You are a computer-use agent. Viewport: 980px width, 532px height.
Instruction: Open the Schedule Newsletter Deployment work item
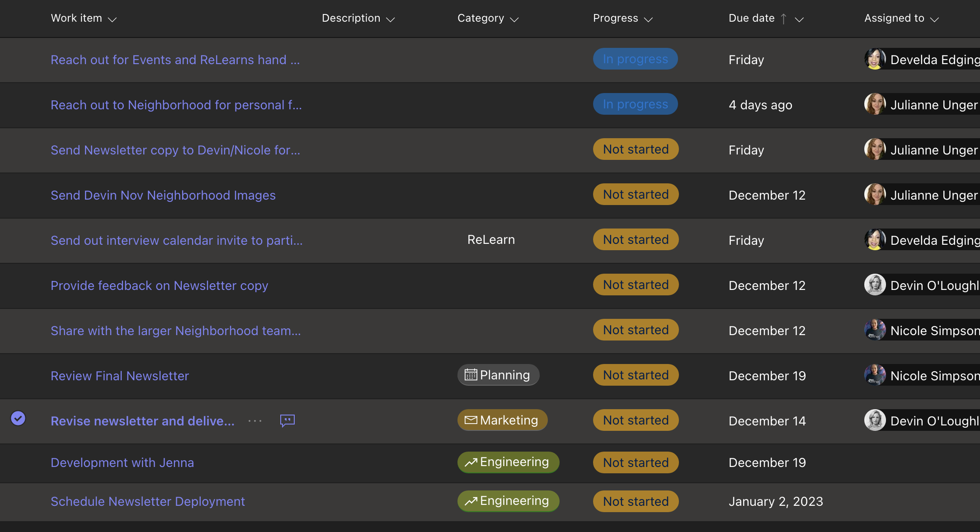(x=147, y=501)
